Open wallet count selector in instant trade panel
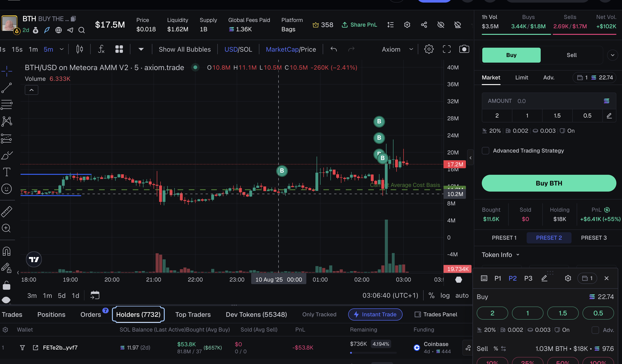This screenshot has width=622, height=364. tap(587, 279)
